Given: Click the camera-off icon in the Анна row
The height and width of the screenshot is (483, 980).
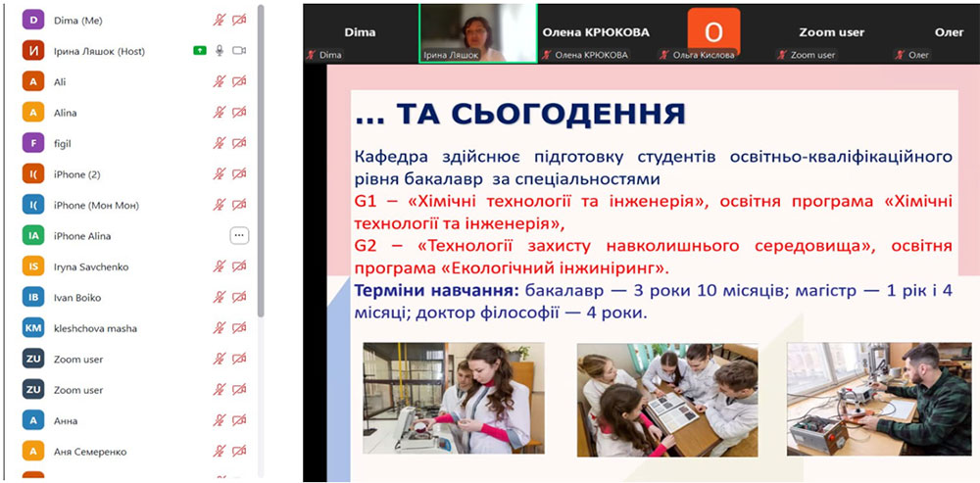Looking at the screenshot, I should tap(239, 420).
